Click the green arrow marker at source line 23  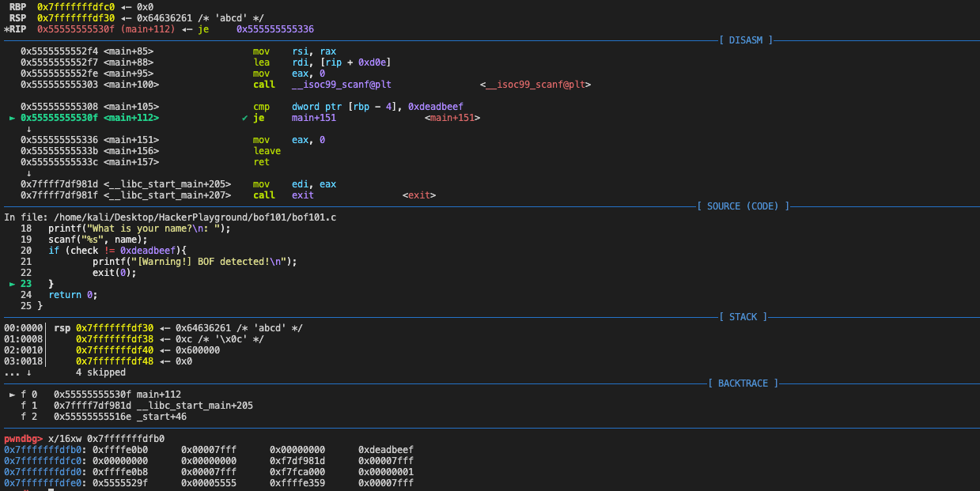click(x=12, y=284)
